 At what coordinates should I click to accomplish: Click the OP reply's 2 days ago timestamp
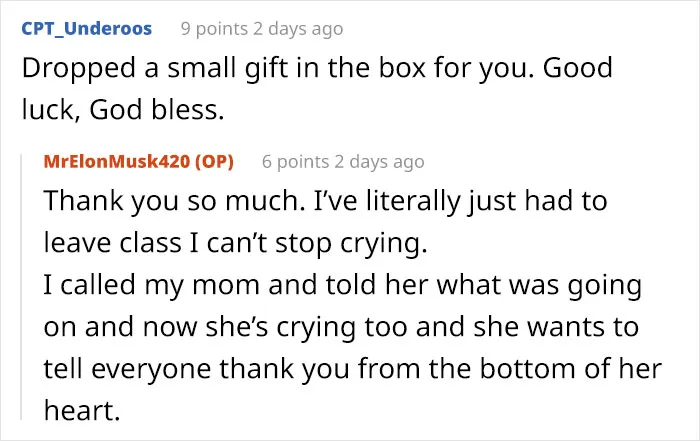click(x=379, y=162)
